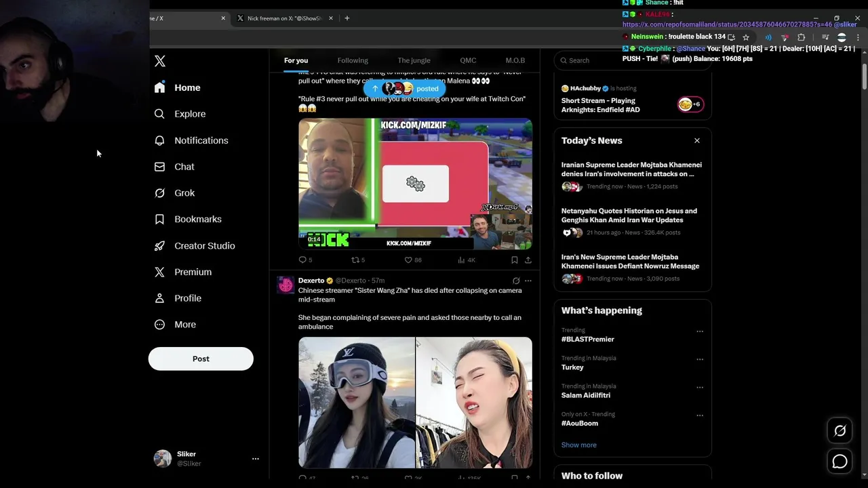868x488 pixels.
Task: Click the new posts 'posted' pill
Action: coord(405,89)
